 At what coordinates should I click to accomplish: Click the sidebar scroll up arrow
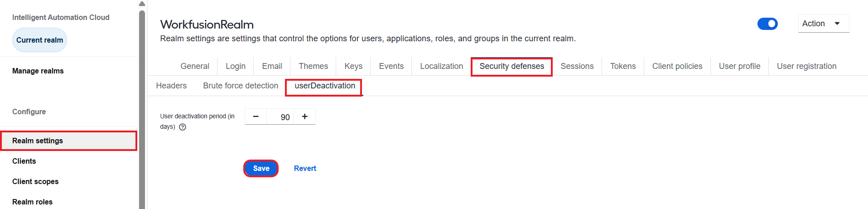pyautogui.click(x=142, y=4)
